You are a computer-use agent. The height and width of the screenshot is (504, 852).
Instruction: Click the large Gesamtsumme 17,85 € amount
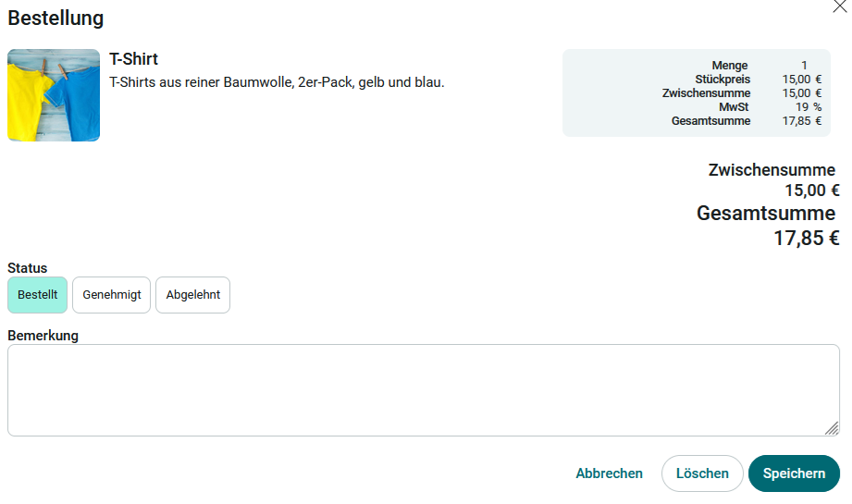[x=807, y=238]
